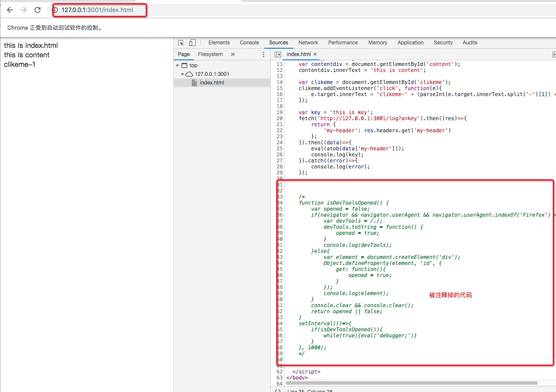556x392 pixels.
Task: Activate the index.html editor tab
Action: coord(299,54)
